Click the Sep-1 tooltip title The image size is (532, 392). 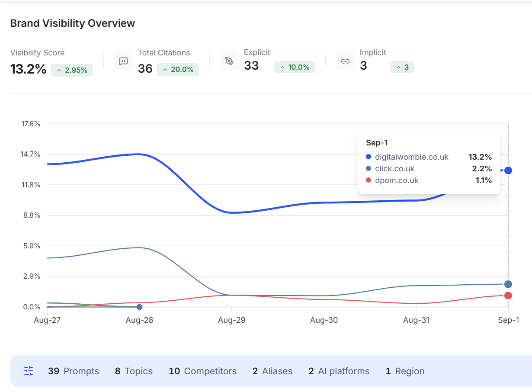(x=377, y=143)
